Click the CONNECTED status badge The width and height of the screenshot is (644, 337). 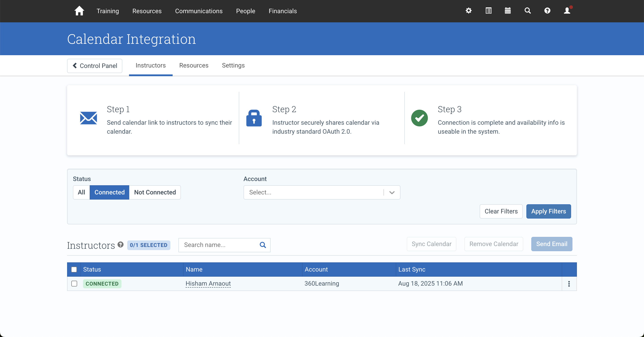(102, 284)
